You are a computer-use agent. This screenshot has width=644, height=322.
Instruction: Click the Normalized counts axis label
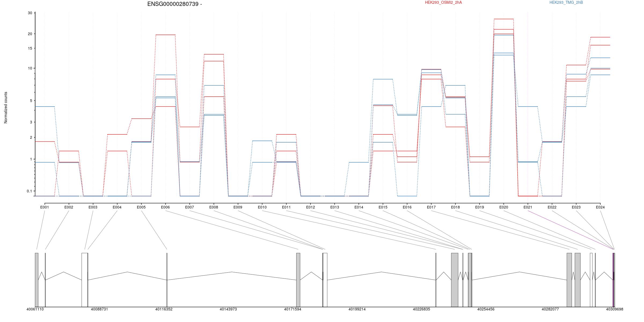click(x=6, y=108)
